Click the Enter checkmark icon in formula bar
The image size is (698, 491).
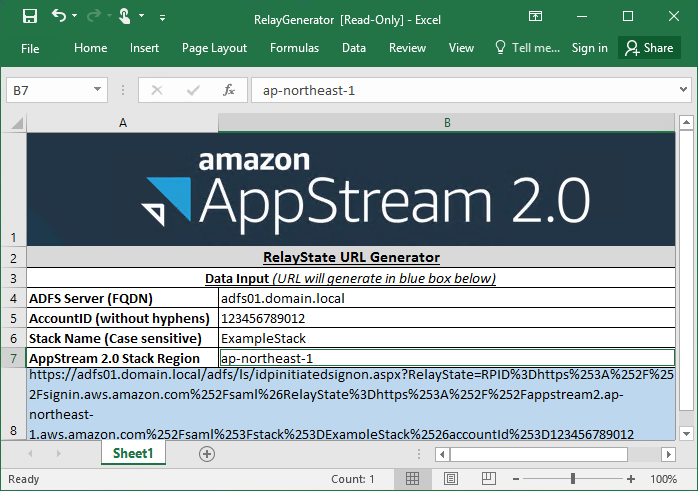click(193, 90)
